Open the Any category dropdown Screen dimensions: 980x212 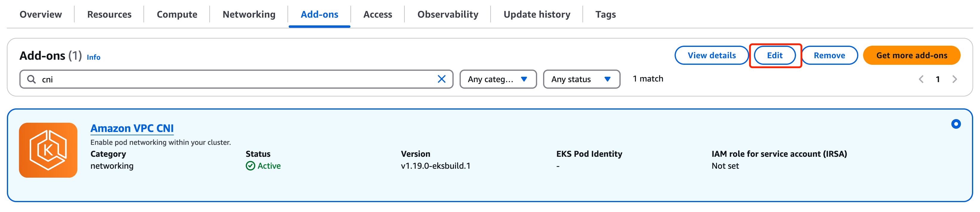click(498, 79)
